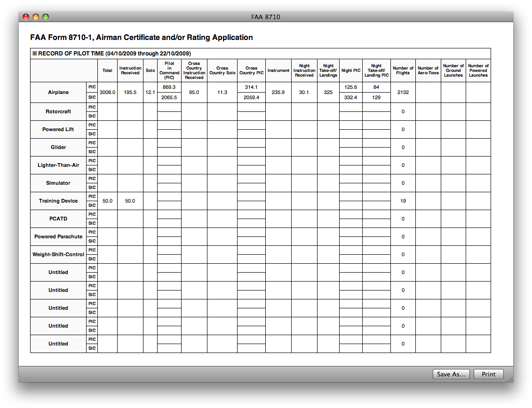
Task: Click night instruction value 30.1
Action: click(304, 92)
